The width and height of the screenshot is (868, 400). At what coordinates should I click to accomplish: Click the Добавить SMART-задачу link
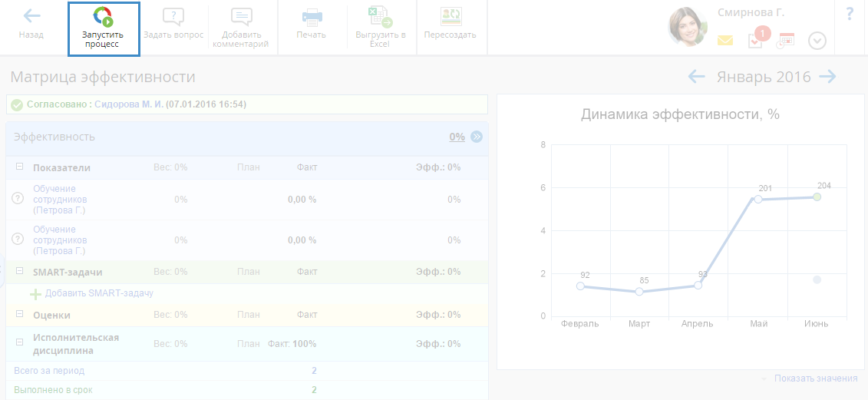(99, 293)
